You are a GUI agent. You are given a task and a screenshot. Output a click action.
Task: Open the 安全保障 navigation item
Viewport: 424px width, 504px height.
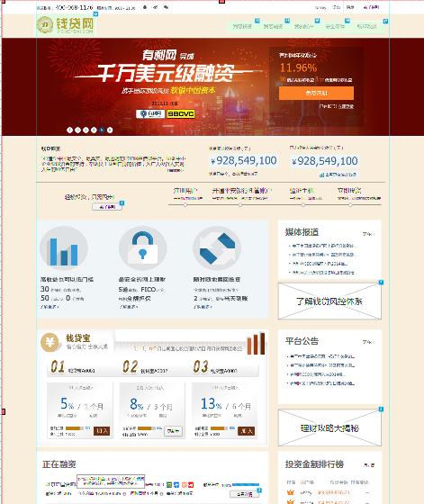coord(335,27)
